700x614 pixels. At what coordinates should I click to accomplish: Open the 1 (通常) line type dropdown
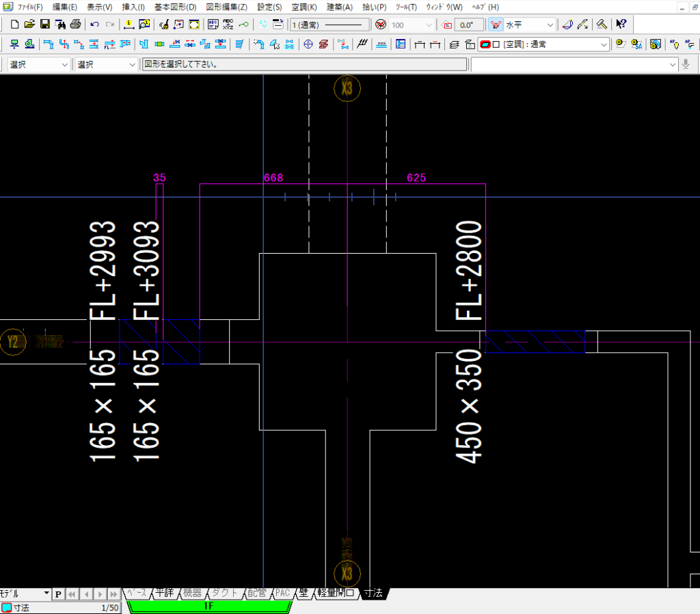coord(329,25)
